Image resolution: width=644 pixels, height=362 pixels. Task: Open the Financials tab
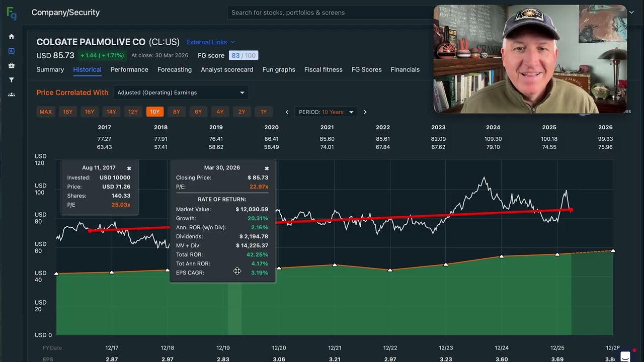[405, 70]
